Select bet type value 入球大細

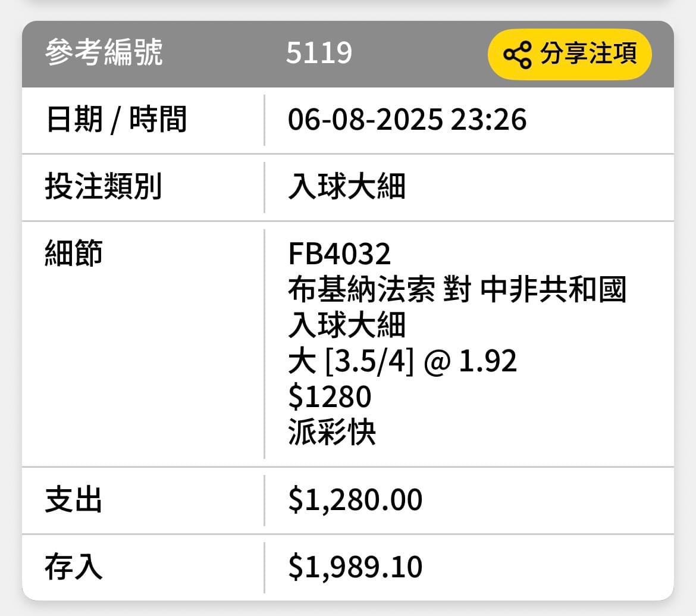tap(347, 186)
